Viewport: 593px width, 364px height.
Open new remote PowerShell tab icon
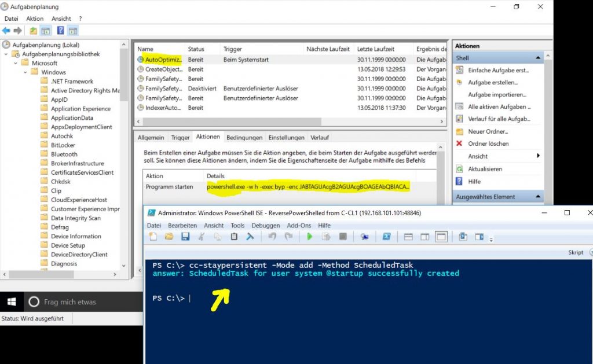click(365, 237)
